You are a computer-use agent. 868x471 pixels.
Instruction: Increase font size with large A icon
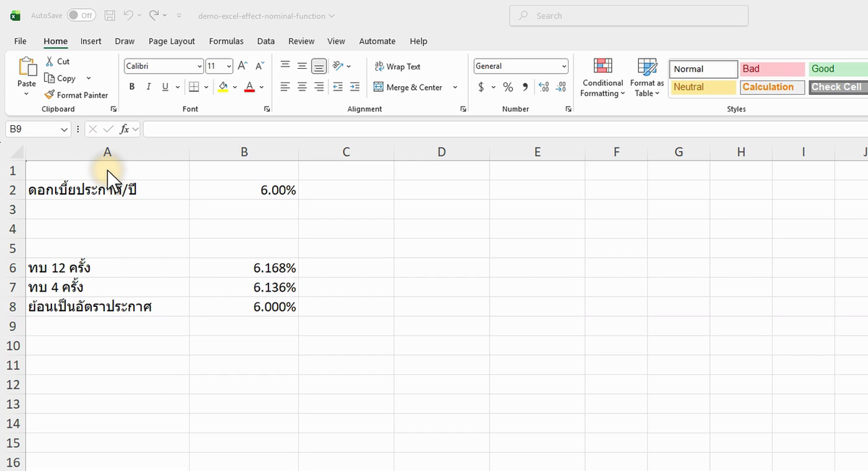[x=243, y=66]
